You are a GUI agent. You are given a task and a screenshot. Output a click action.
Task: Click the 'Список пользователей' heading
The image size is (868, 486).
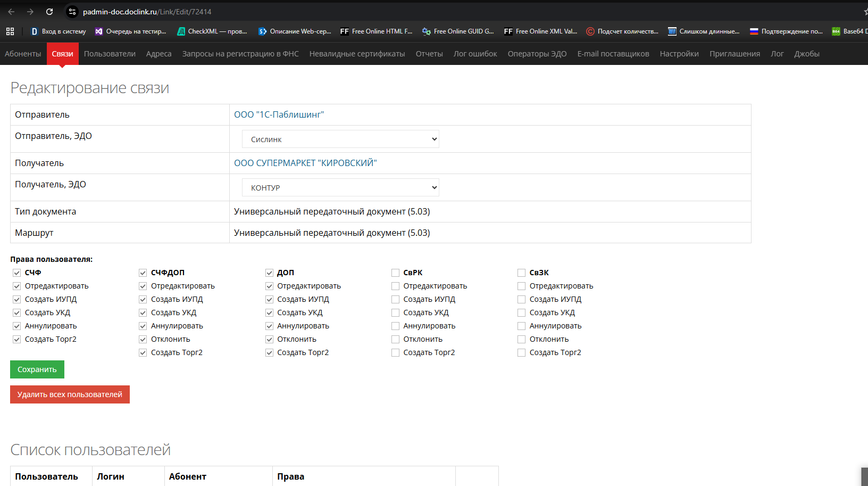(90, 450)
